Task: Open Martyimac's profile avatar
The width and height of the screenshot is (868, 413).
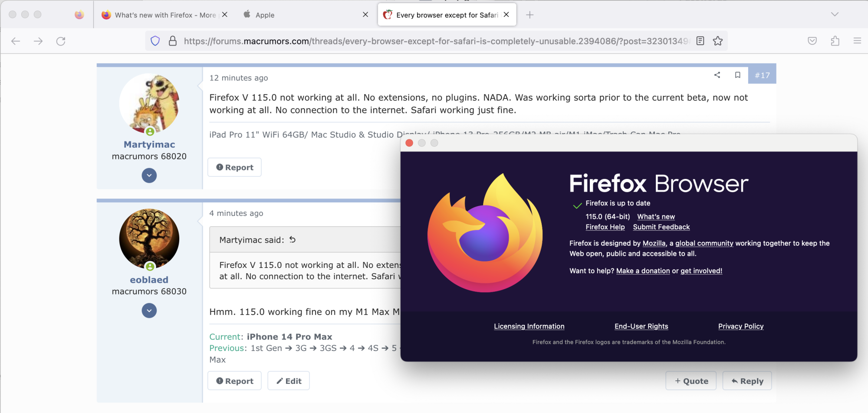Action: (x=149, y=103)
